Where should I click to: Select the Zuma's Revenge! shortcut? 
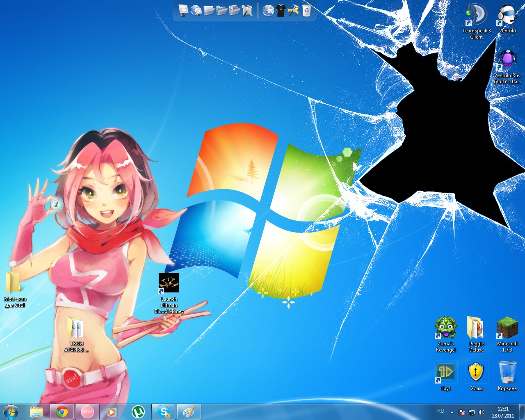click(x=446, y=334)
